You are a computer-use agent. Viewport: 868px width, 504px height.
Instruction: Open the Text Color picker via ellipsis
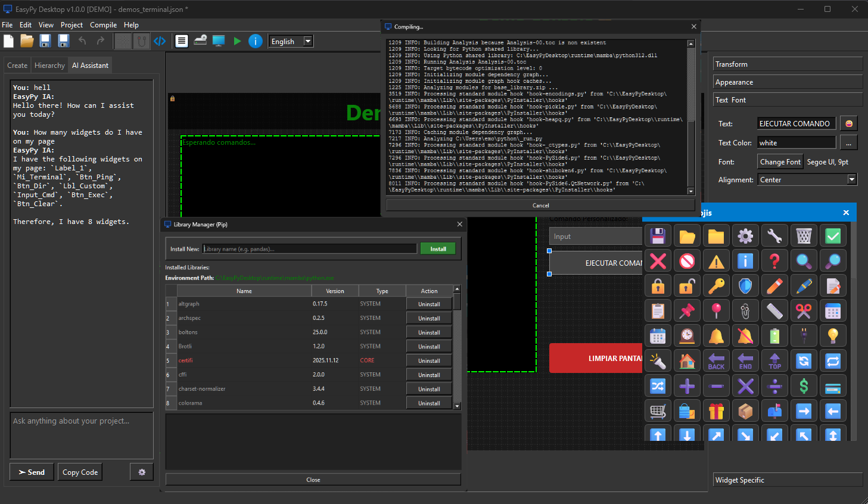tap(848, 142)
